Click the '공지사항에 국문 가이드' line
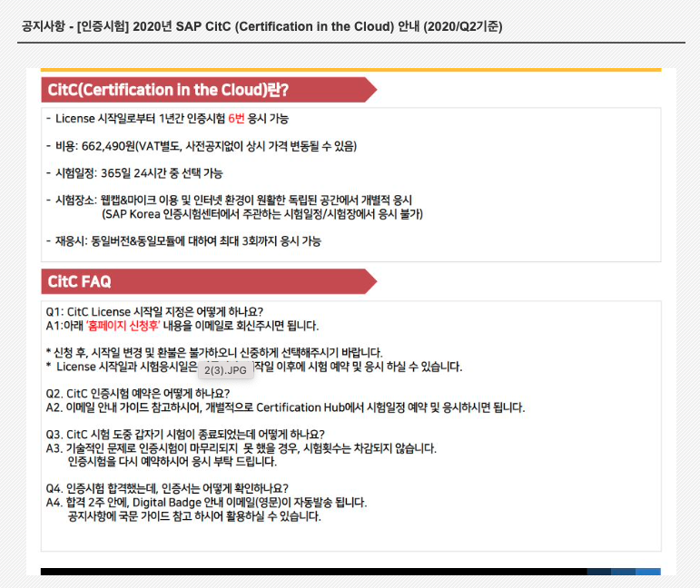700x588 pixels. point(194,516)
